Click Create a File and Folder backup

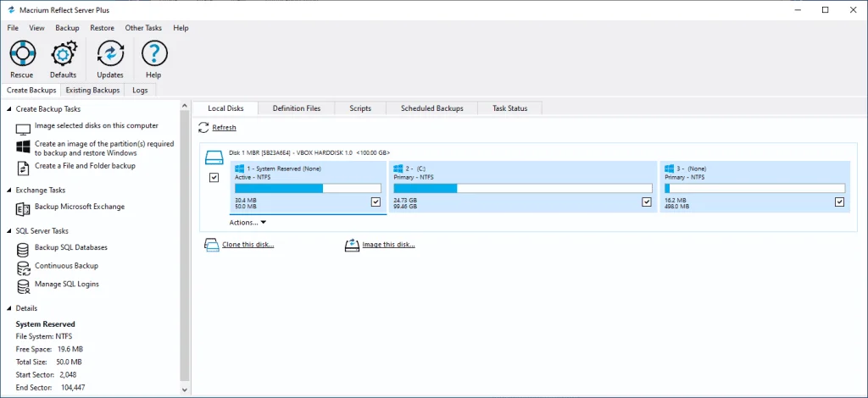(85, 166)
